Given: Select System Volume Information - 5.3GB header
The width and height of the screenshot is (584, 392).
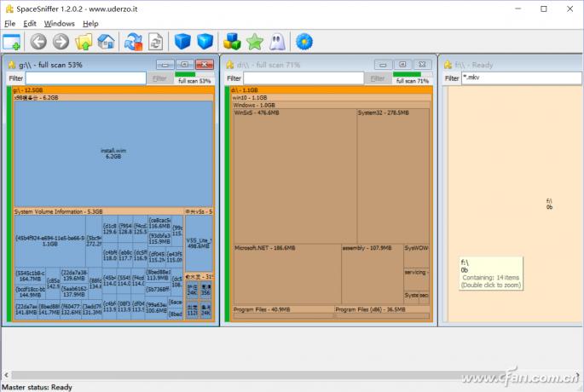Looking at the screenshot, I should pos(99,211).
